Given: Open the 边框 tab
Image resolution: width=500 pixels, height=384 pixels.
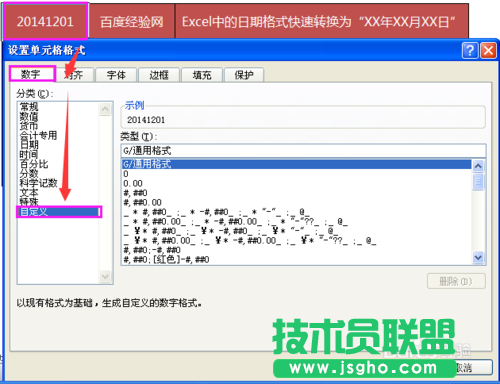Looking at the screenshot, I should coord(159,75).
